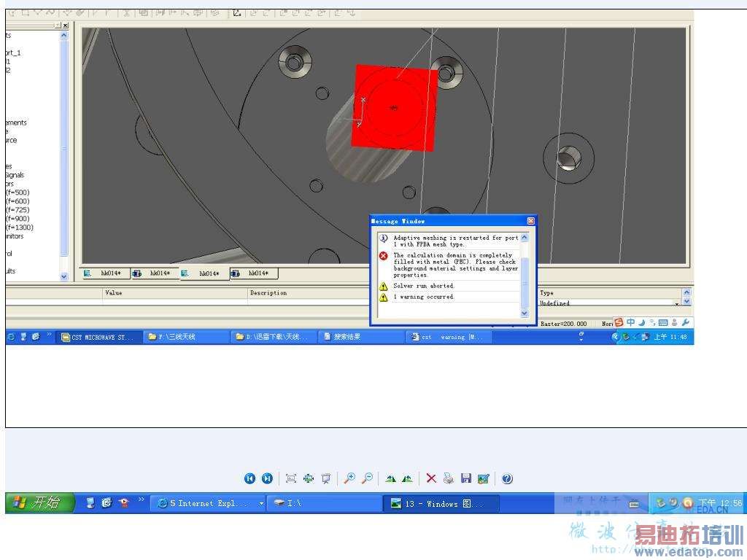The height and width of the screenshot is (560, 747).
Task: Expand the Internet Explorer group dropdown arrow
Action: pyautogui.click(x=261, y=503)
